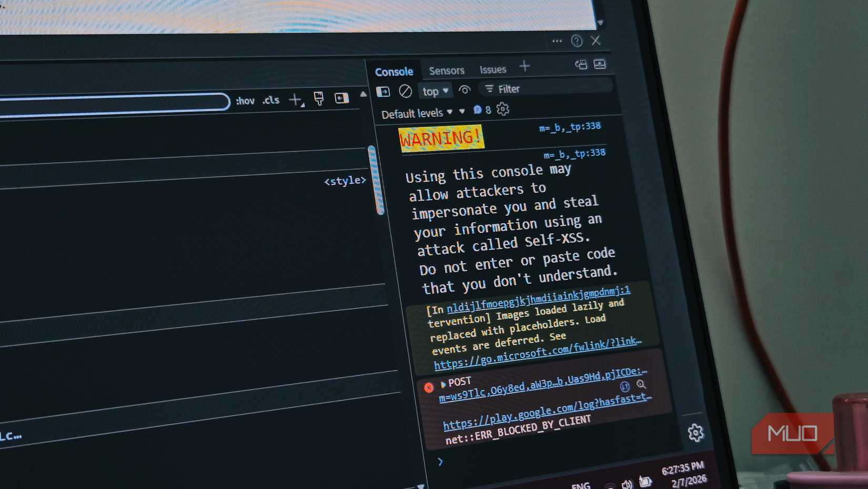Toggle the console sidebar panel icon

pyautogui.click(x=383, y=92)
